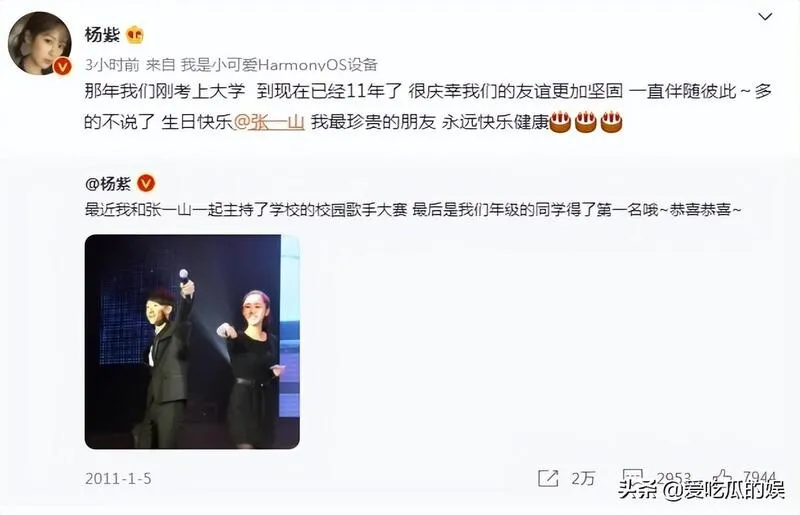Viewport: 800px width, 515px height.
Task: Open the @杨紫 name in the reposted post
Action: (108, 183)
